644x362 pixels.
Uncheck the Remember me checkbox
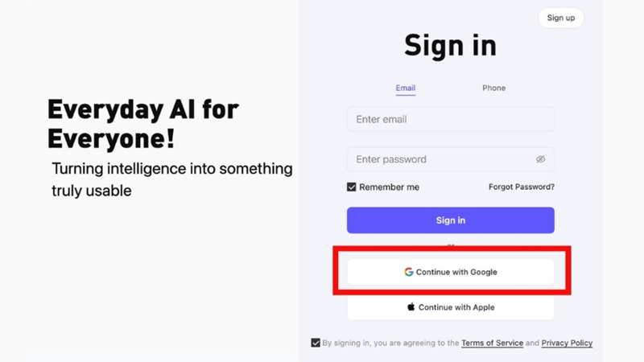click(351, 187)
